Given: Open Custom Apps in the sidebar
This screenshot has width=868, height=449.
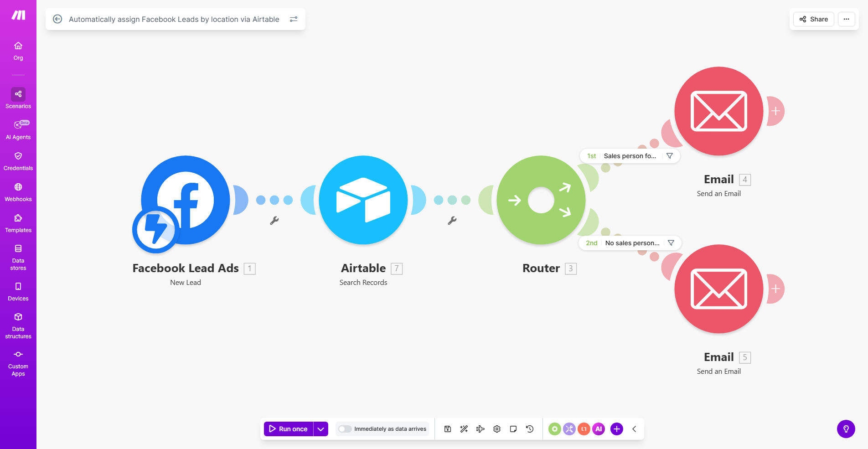Looking at the screenshot, I should (18, 363).
